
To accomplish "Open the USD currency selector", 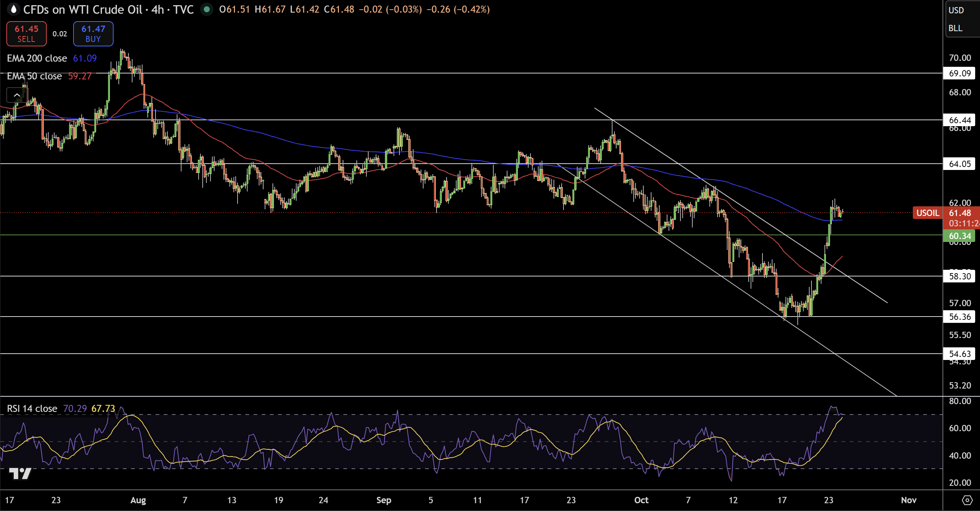I will [x=955, y=10].
